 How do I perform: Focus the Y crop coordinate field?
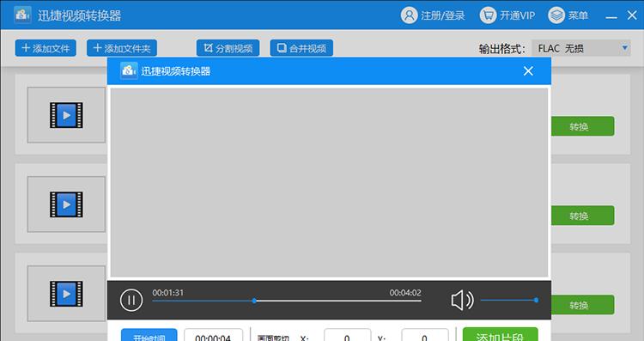(x=425, y=335)
